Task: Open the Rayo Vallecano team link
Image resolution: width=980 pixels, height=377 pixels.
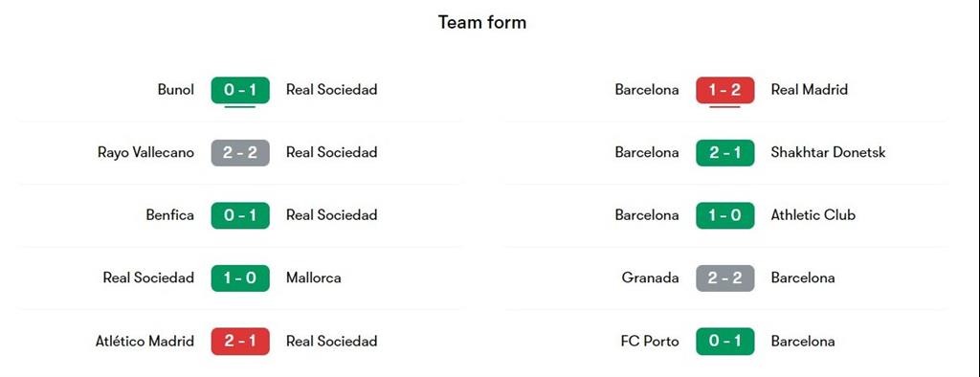Action: click(x=145, y=152)
